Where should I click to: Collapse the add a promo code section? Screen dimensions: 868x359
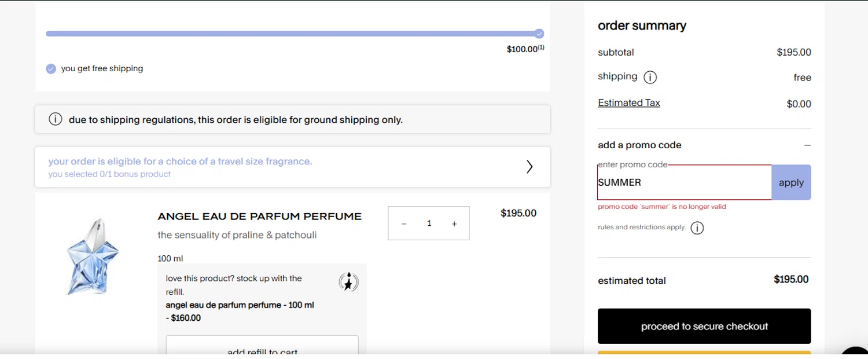[807, 145]
